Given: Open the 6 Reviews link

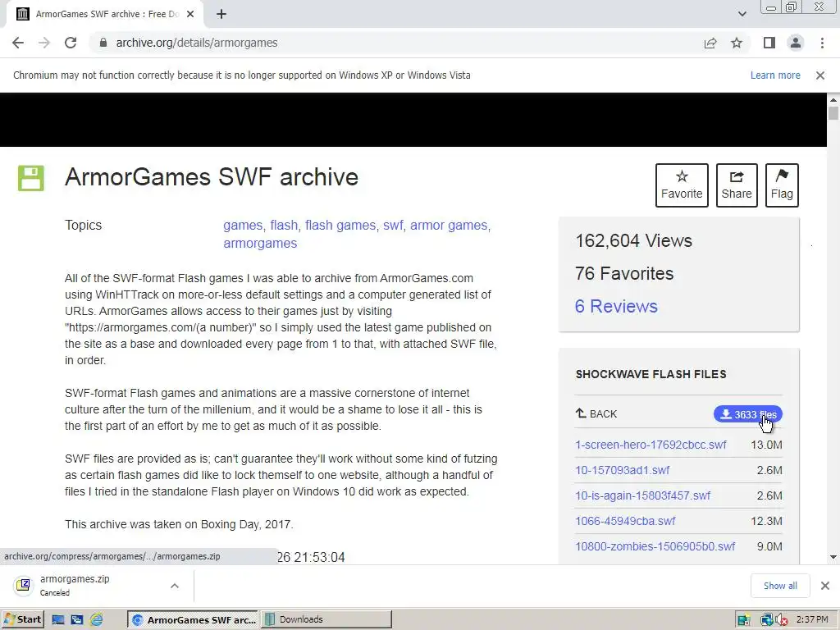Looking at the screenshot, I should click(616, 306).
